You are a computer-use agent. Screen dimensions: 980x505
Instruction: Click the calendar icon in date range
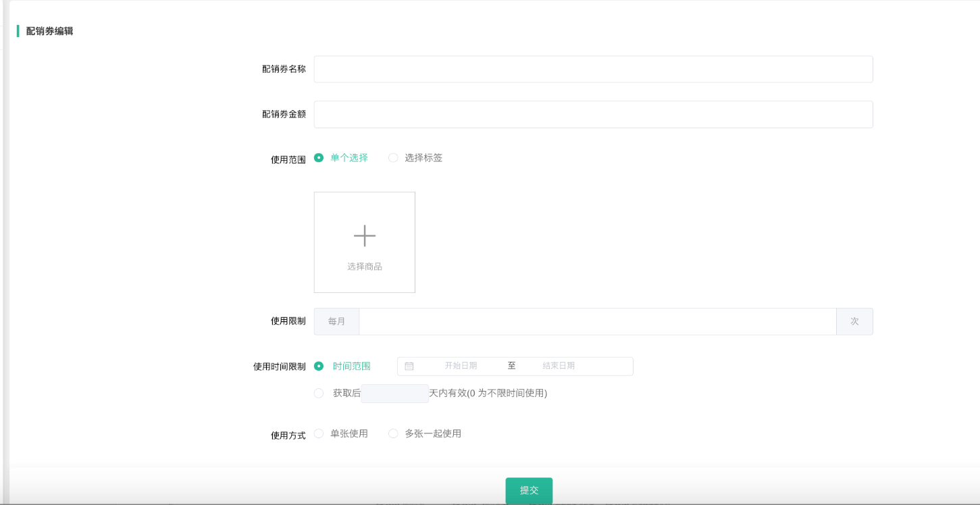[409, 366]
